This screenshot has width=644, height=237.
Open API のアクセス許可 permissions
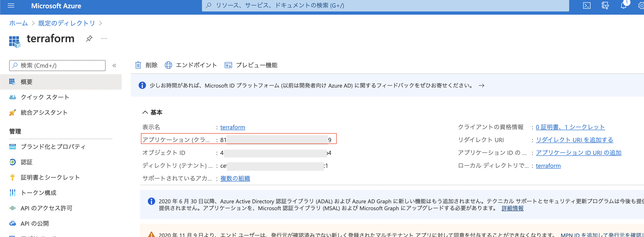[46, 208]
